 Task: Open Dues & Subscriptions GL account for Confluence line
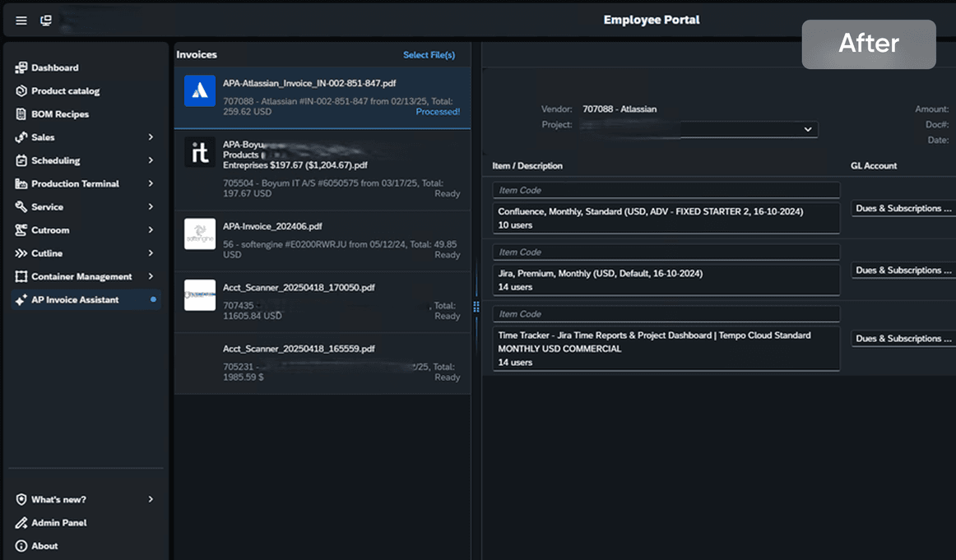(903, 208)
